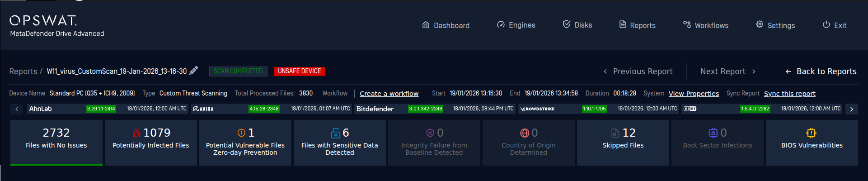Open the Boot Sector Infections tab
This screenshot has height=181, width=868.
pos(718,143)
